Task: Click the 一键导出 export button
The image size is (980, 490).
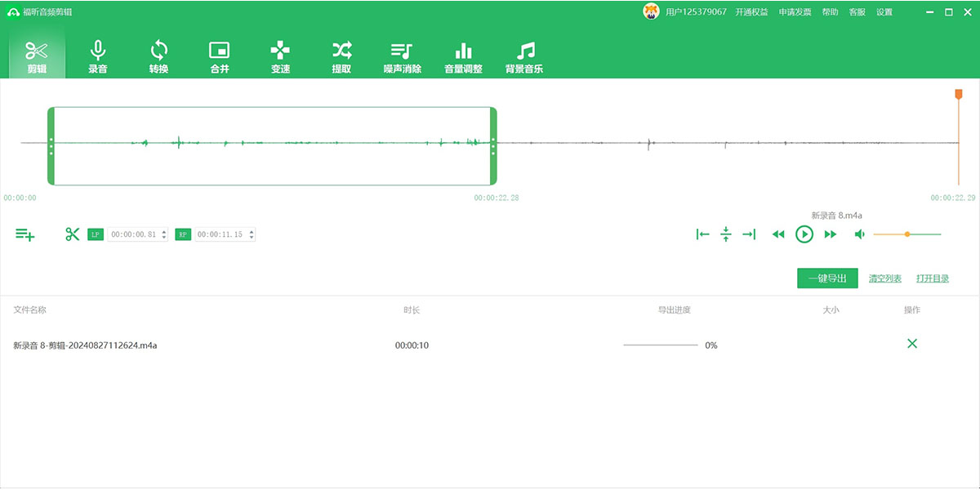Action: coord(827,278)
